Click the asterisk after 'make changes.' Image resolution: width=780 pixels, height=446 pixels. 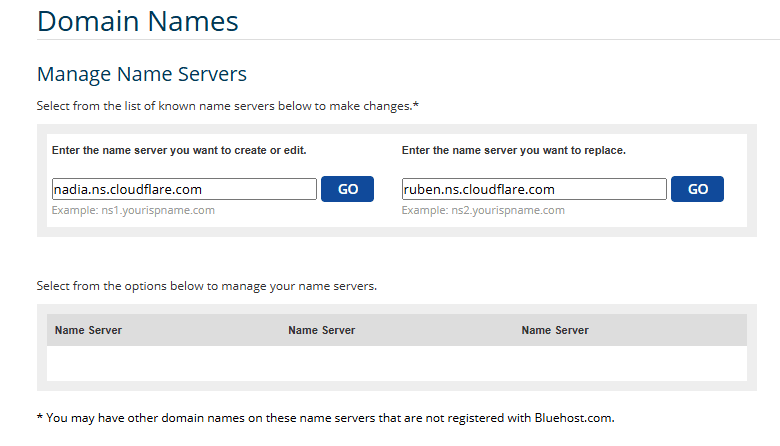click(x=416, y=104)
